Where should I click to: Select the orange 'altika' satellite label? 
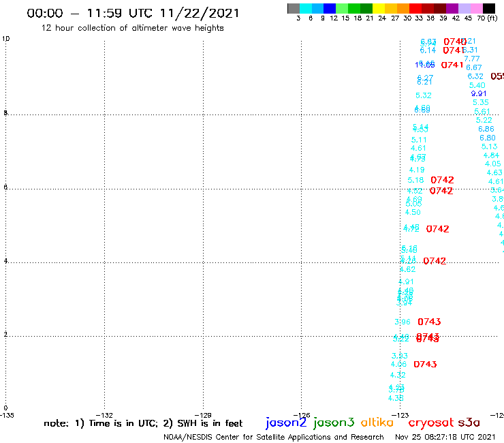click(x=377, y=422)
